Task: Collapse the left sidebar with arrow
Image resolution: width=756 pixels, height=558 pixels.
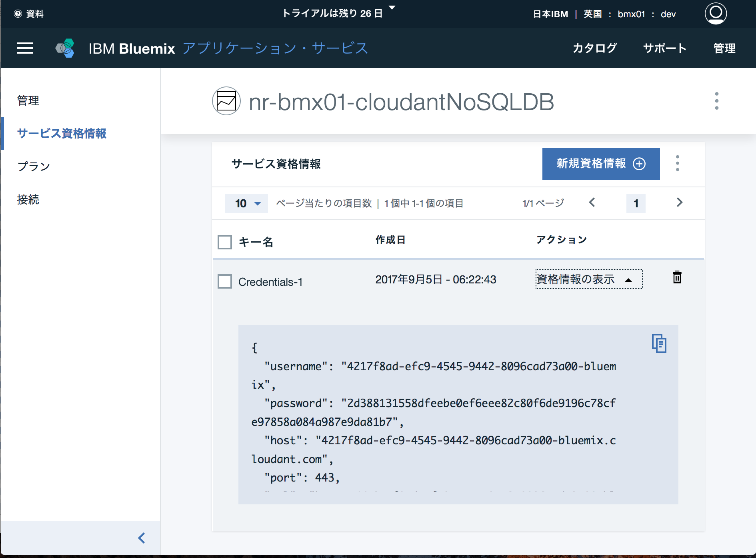Action: click(x=141, y=538)
